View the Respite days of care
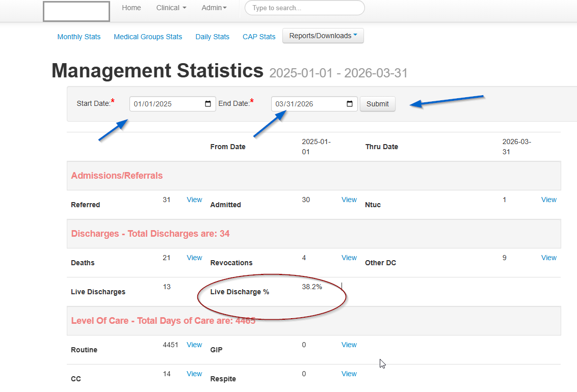This screenshot has width=577, height=392. pyautogui.click(x=349, y=374)
